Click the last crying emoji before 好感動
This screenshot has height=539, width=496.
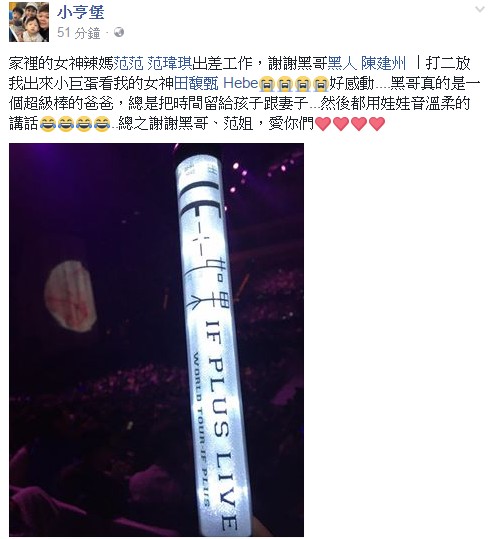click(x=321, y=84)
